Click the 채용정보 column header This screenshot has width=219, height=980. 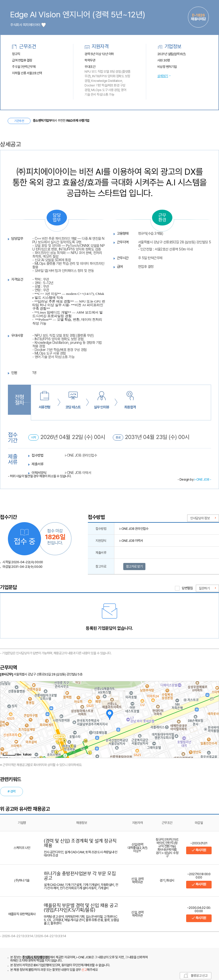[x=81, y=823]
